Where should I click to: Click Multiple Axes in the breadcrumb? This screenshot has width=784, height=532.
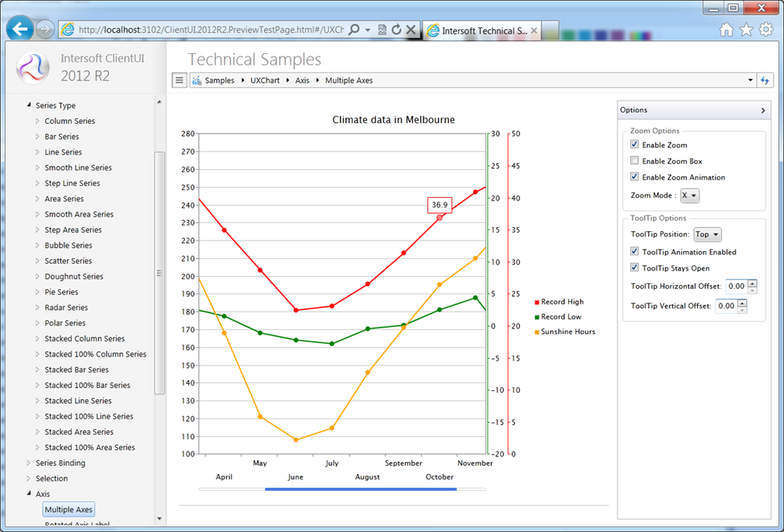pyautogui.click(x=349, y=80)
